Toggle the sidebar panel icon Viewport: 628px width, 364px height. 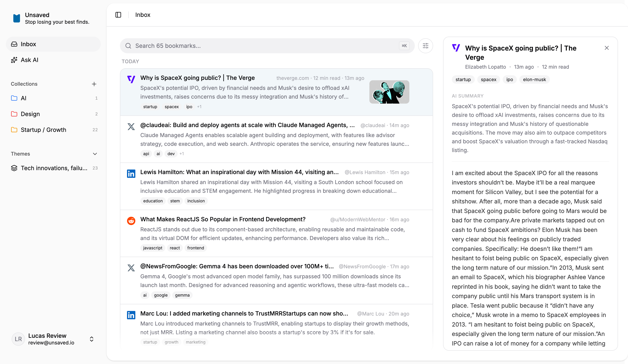coord(118,15)
